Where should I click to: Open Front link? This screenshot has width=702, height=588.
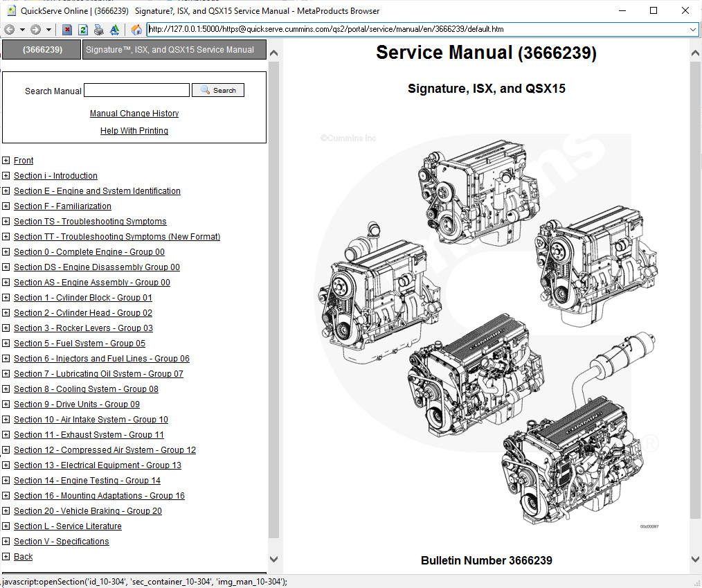tap(24, 160)
